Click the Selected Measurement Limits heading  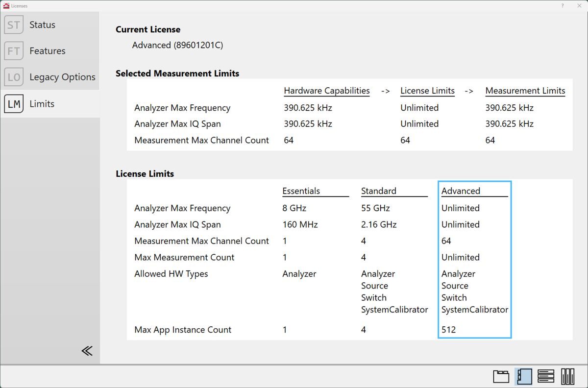(x=177, y=73)
